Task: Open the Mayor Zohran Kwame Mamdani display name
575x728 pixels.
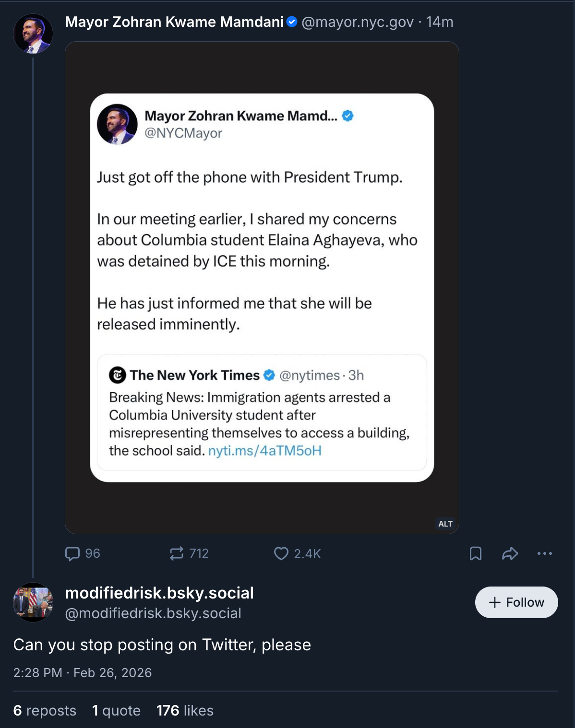Action: tap(174, 22)
